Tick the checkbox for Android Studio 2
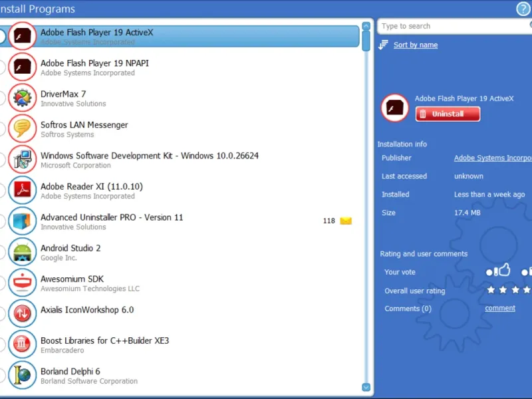The height and width of the screenshot is (399, 532). (2, 252)
